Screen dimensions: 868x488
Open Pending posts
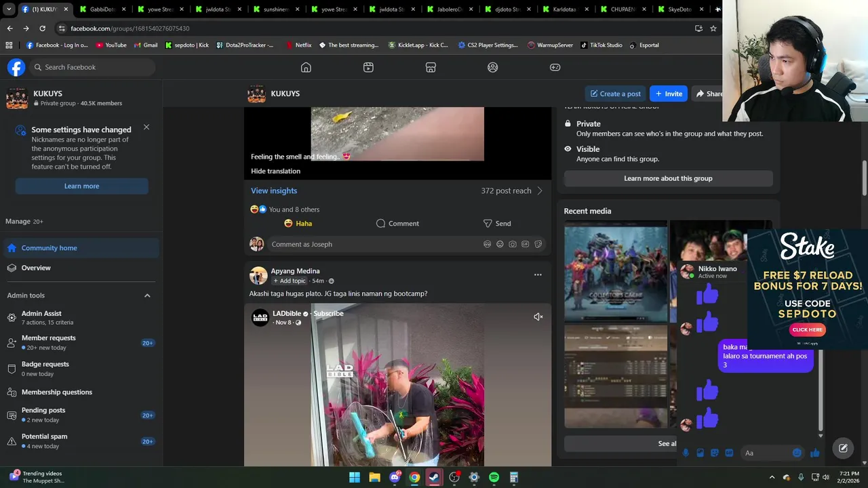tap(81, 415)
